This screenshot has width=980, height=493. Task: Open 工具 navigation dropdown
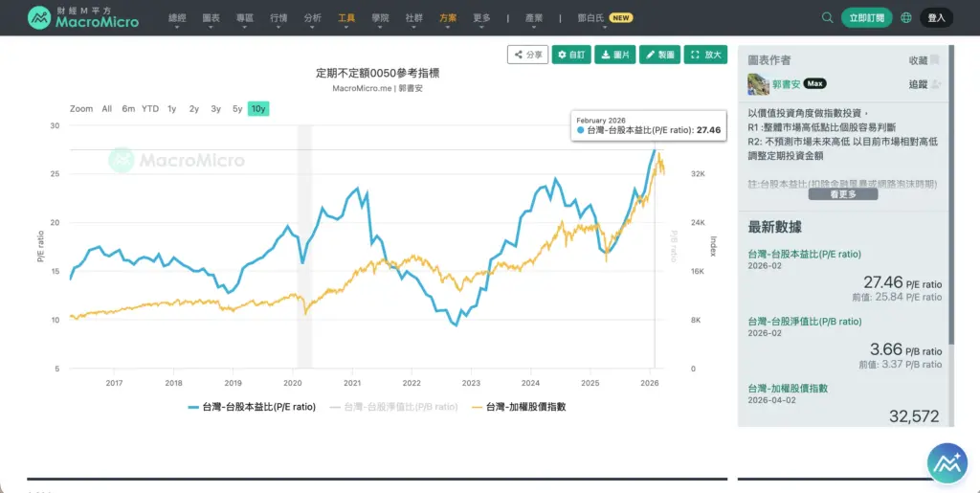tap(346, 19)
